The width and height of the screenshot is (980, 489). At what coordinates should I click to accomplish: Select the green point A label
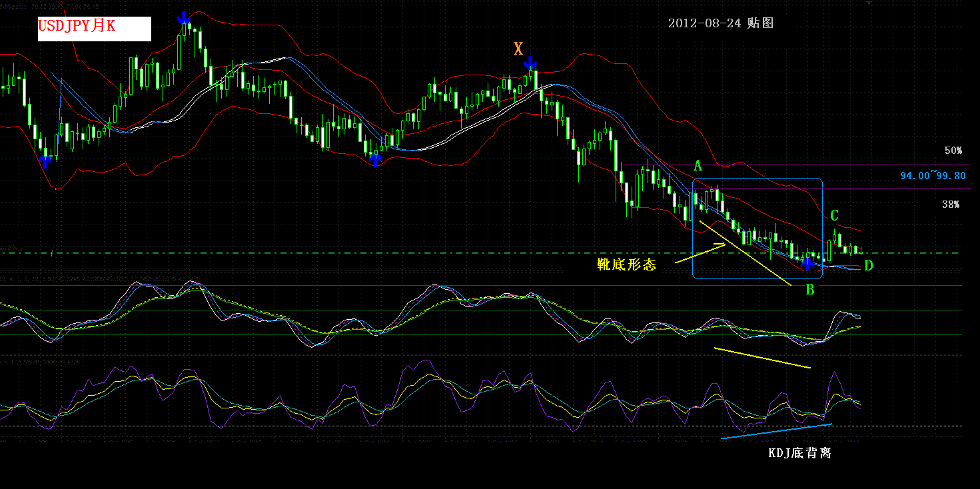pos(698,166)
